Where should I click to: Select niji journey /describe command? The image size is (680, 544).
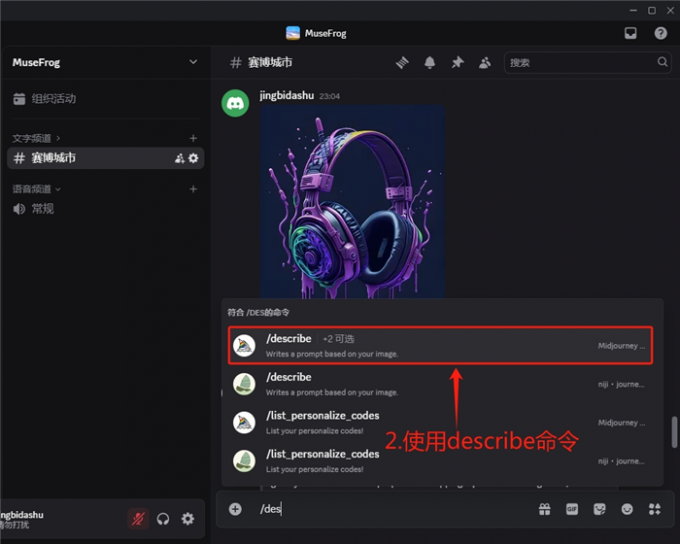440,384
